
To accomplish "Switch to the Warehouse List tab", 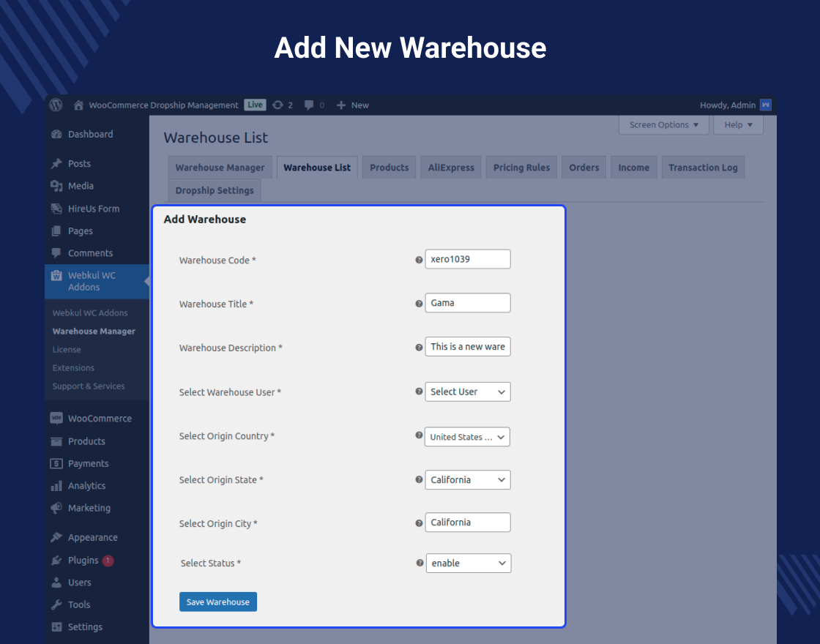I will [x=317, y=168].
